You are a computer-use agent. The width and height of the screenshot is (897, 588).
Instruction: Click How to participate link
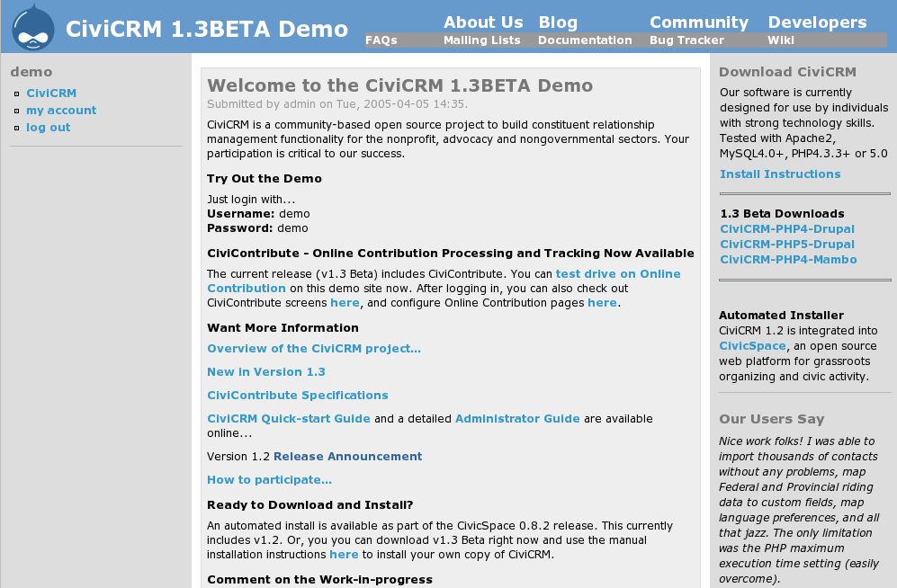269,480
